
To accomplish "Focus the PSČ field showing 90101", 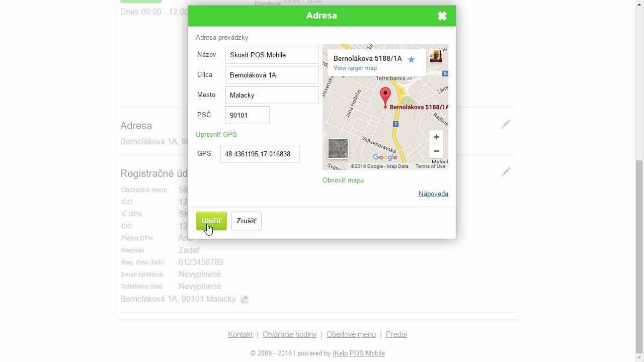I will (248, 115).
